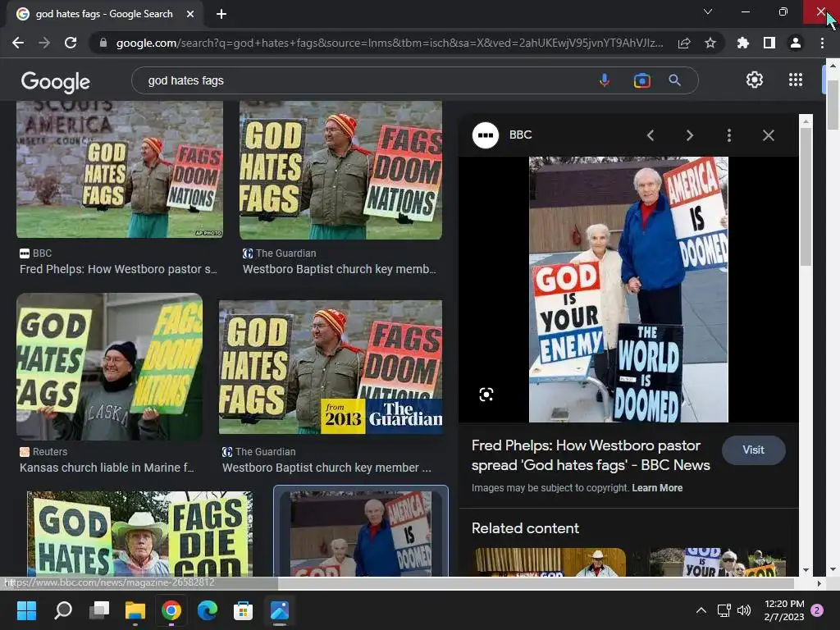This screenshot has height=630, width=840.
Task: Open 'Kansas church liable in Marine f...' result
Action: coord(107,468)
